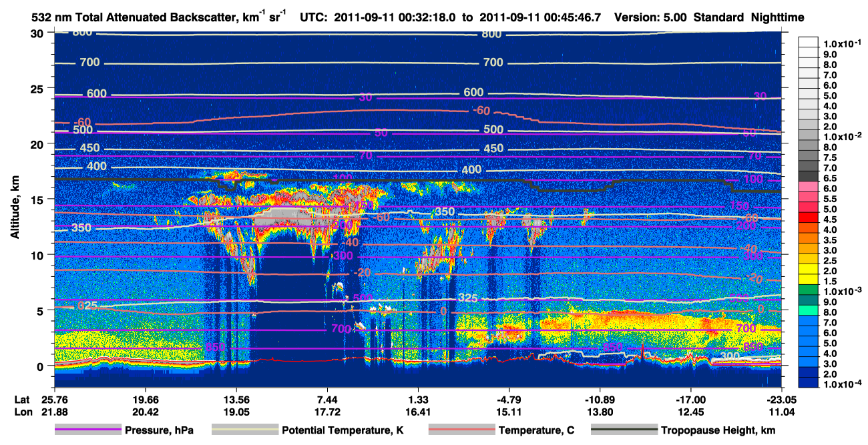
Task: Click the dark Tropopause Height legend swatch
Action: pyautogui.click(x=624, y=430)
